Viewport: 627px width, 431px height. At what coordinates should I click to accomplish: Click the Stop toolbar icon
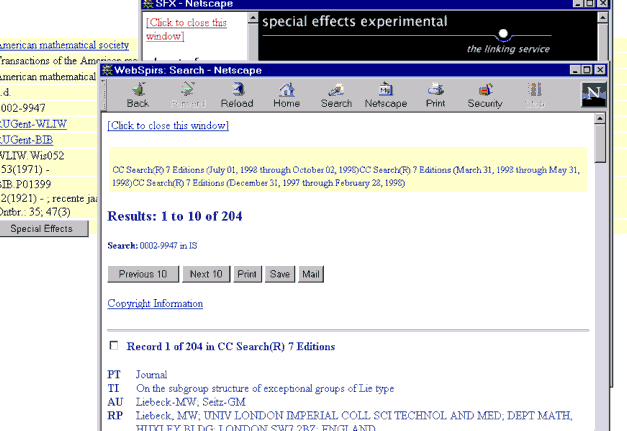[x=535, y=95]
